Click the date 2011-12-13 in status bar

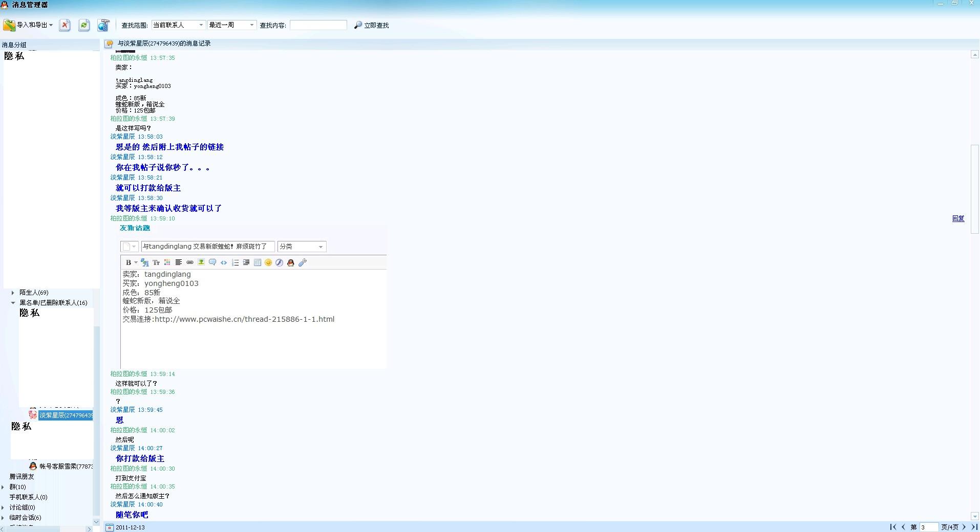click(130, 527)
